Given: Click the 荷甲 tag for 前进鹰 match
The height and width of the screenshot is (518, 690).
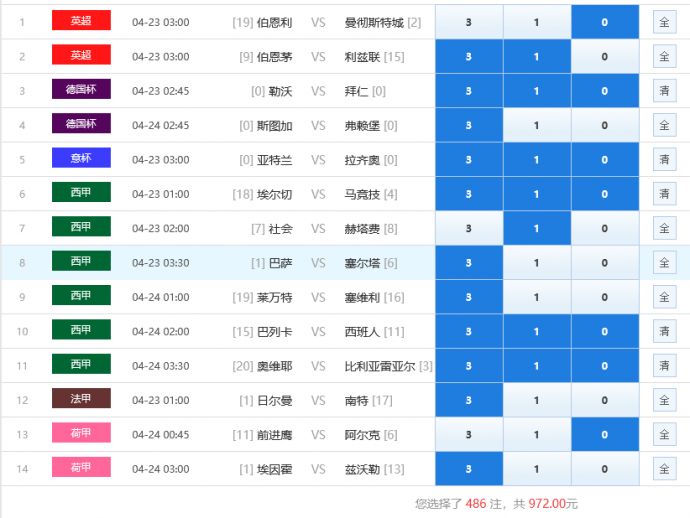Looking at the screenshot, I should (81, 434).
